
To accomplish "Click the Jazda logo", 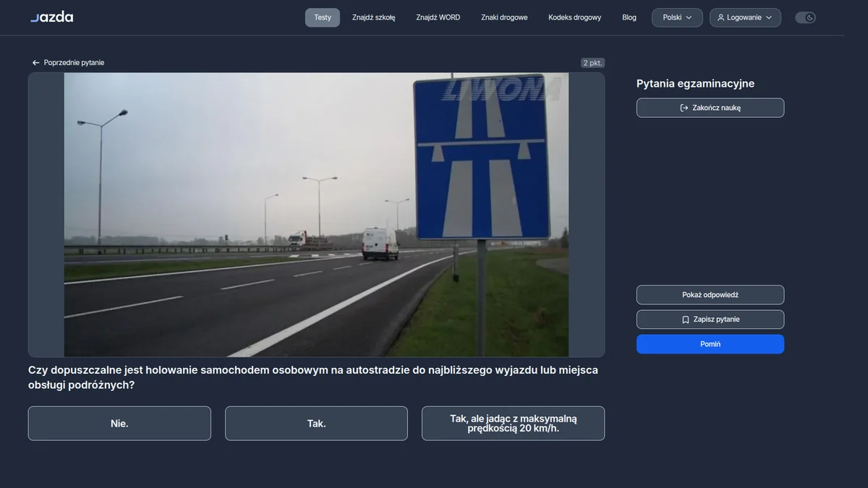I will (x=51, y=17).
